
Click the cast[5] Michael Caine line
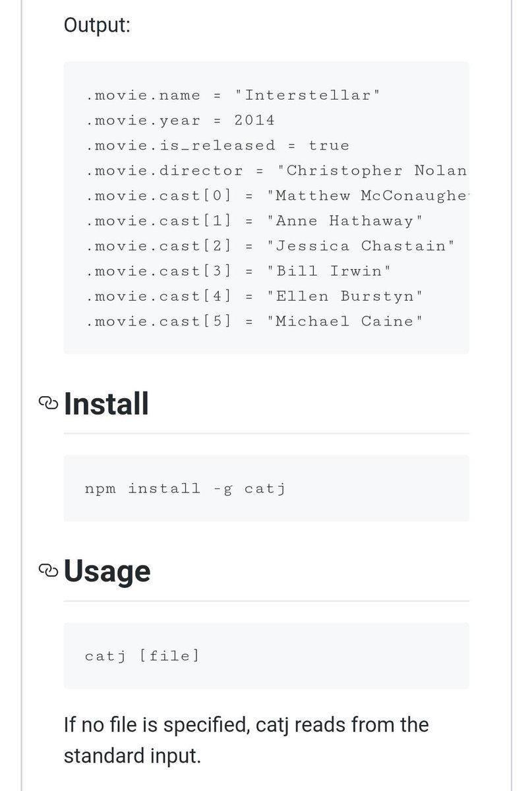(x=254, y=321)
